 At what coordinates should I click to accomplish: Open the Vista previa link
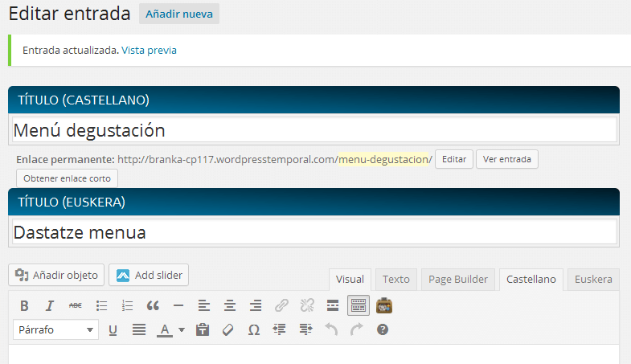coord(149,51)
